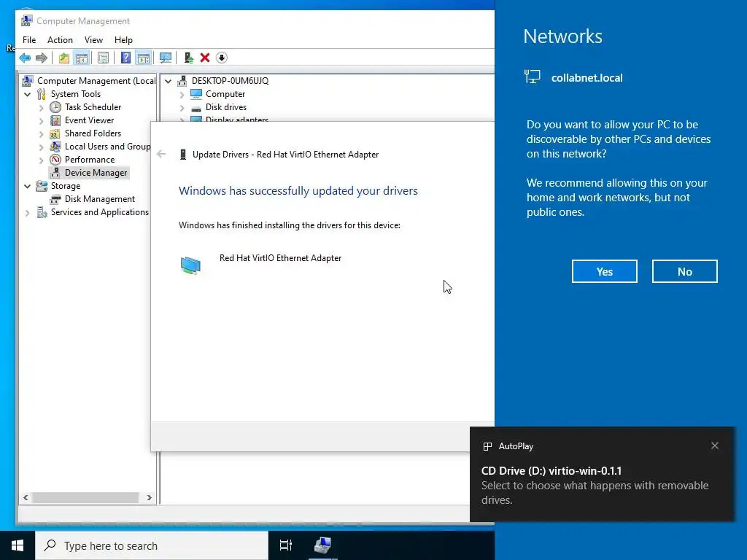747x560 pixels.
Task: Toggle Show/Hide Console Tree toolbar button
Action: [82, 58]
